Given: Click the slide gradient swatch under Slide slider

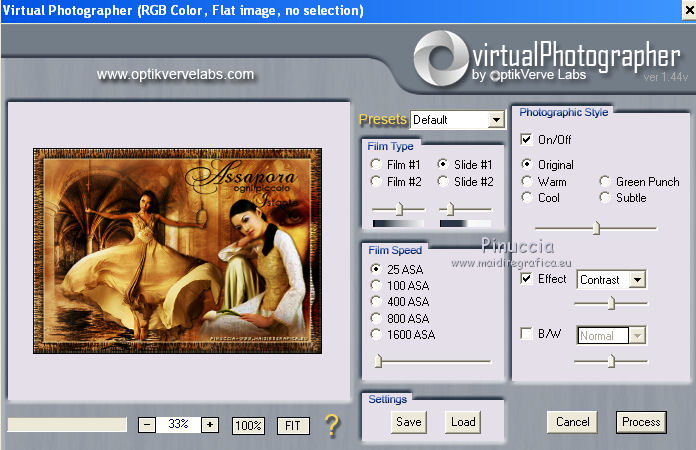Looking at the screenshot, I should point(465,224).
